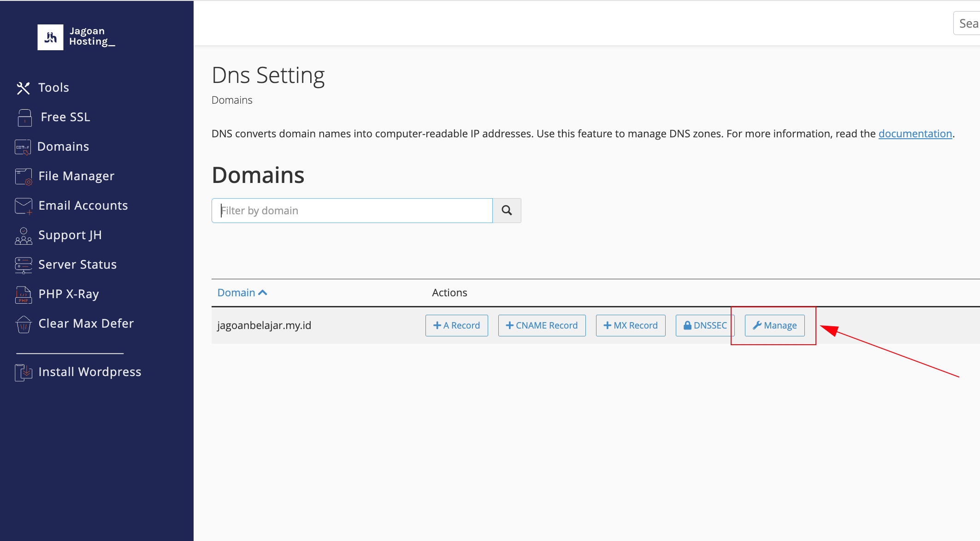The height and width of the screenshot is (541, 980).
Task: Click the CNAME Record button
Action: 542,325
